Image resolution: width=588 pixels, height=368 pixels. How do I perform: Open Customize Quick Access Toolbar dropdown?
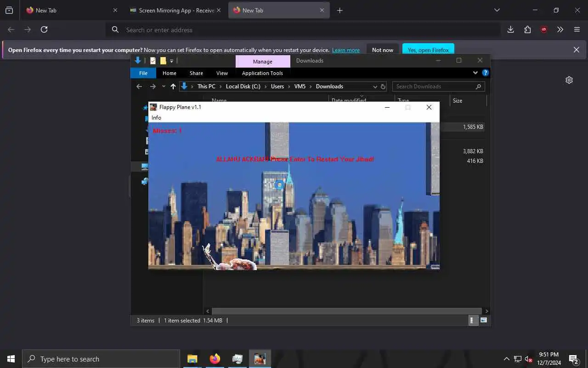171,61
